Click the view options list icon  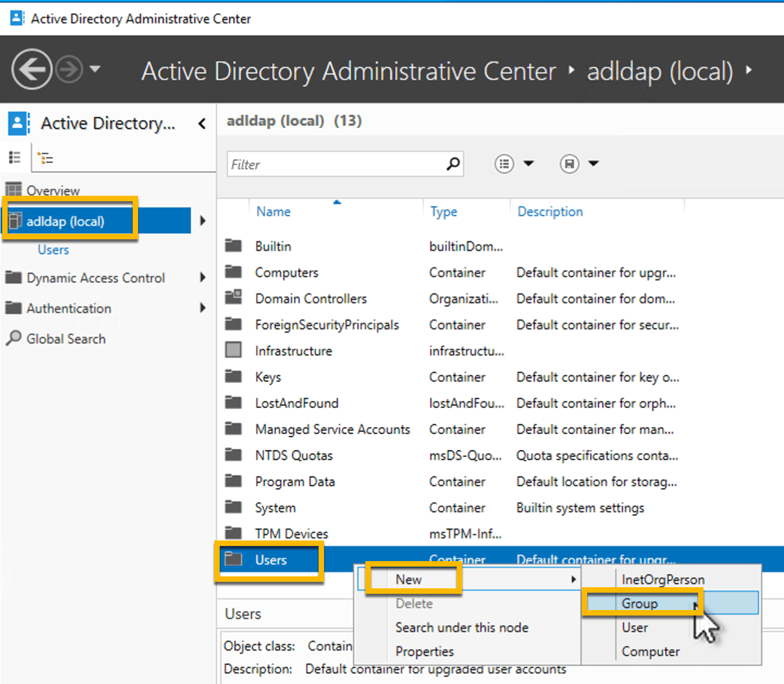[504, 163]
